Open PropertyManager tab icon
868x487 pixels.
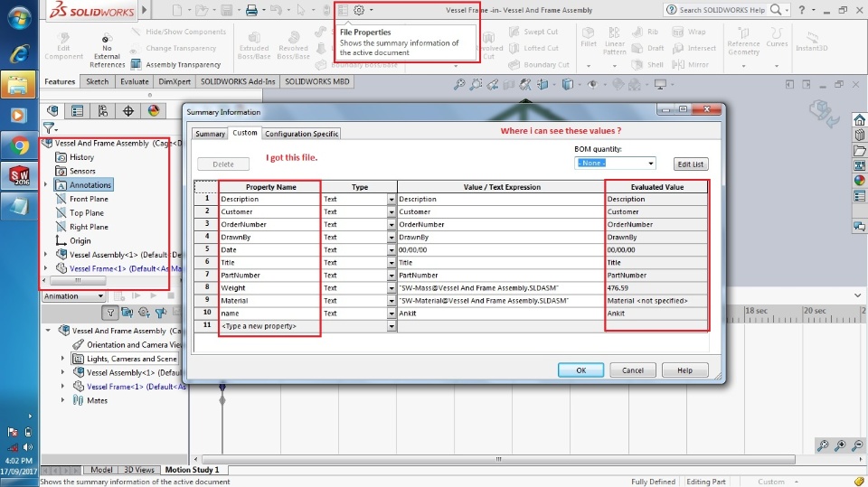(78, 110)
